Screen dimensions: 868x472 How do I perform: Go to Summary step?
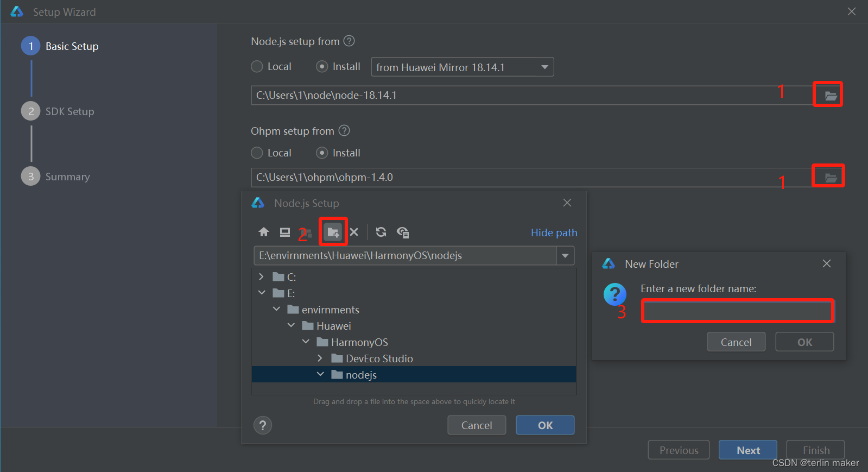pyautogui.click(x=56, y=177)
